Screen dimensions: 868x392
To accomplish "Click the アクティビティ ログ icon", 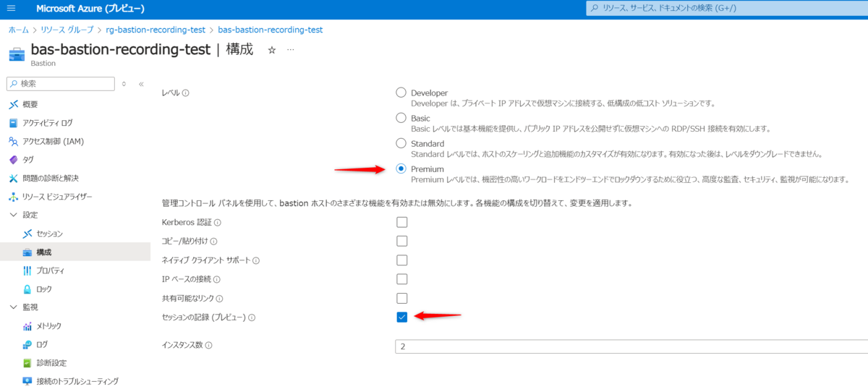I will pos(14,123).
